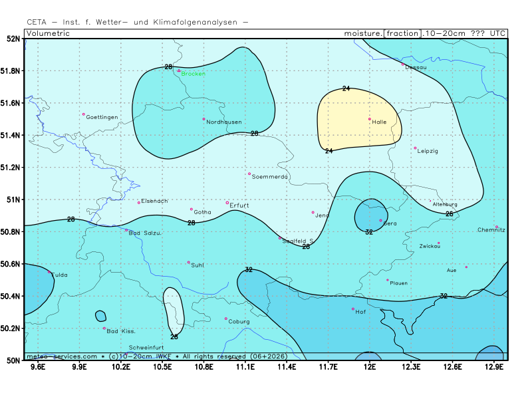Select the Fulda marker dot
This screenshot has height=399, width=532.
click(49, 272)
